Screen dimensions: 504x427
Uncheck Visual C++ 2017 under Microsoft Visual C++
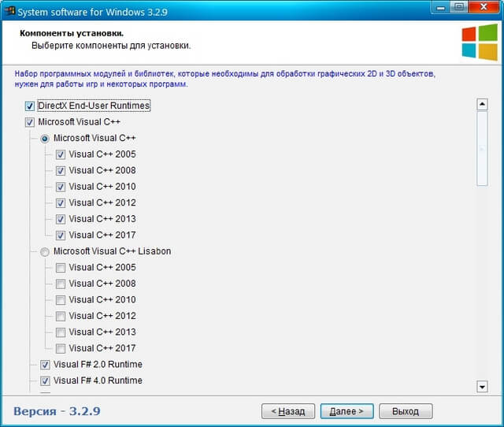(x=61, y=236)
